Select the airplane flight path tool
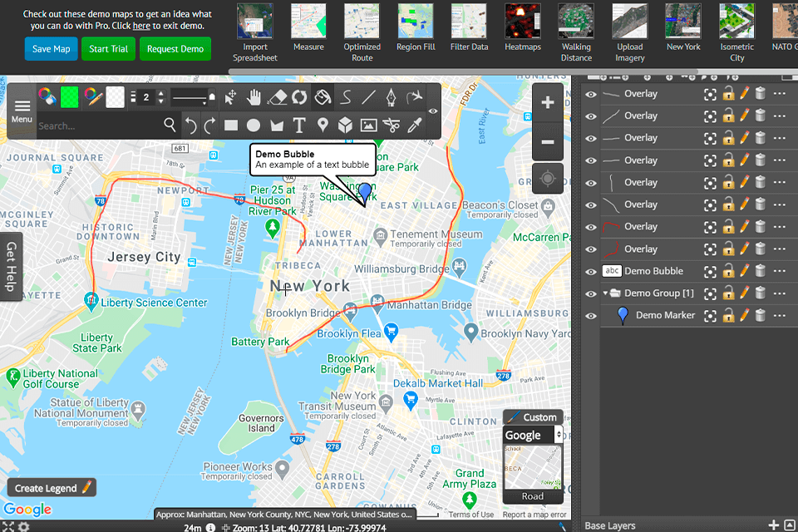Viewport: 798px width, 532px height. pyautogui.click(x=414, y=96)
